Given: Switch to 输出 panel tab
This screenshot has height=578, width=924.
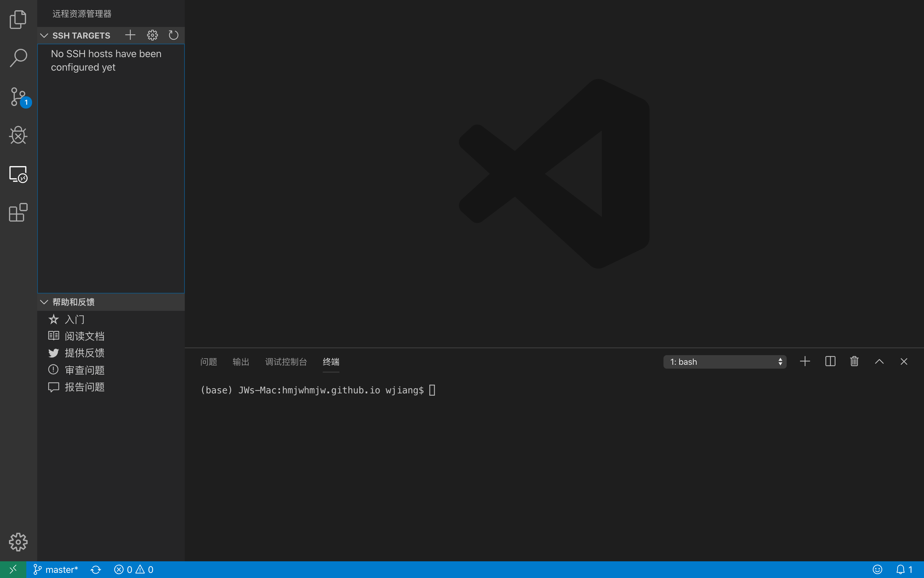Looking at the screenshot, I should pos(241,362).
